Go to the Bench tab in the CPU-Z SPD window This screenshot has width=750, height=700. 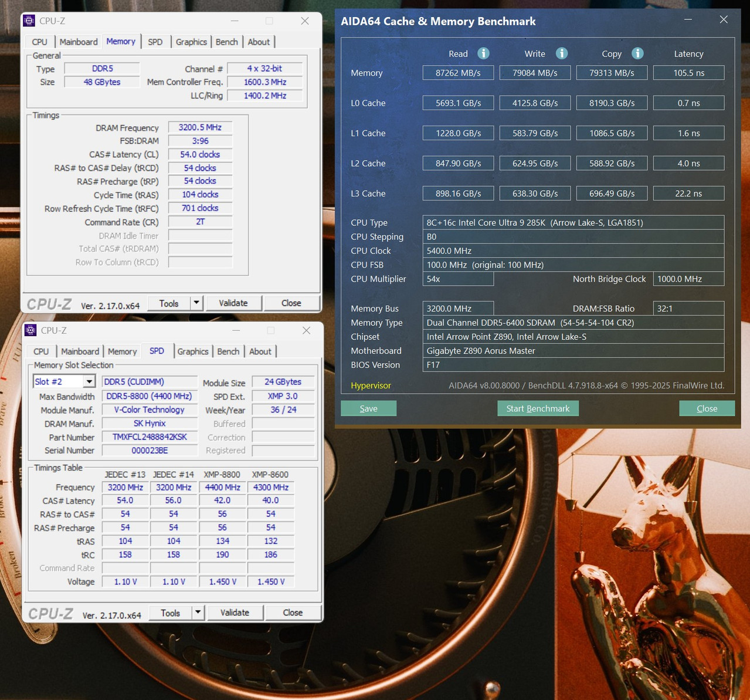228,351
